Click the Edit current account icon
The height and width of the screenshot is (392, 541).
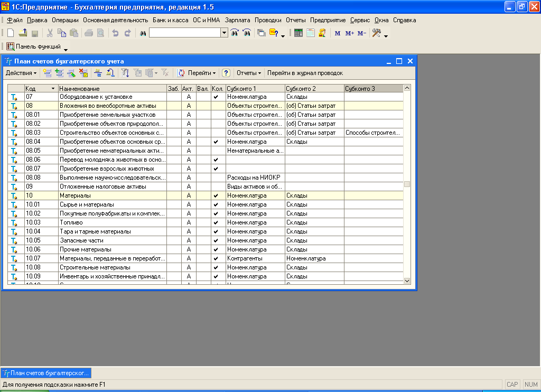71,73
